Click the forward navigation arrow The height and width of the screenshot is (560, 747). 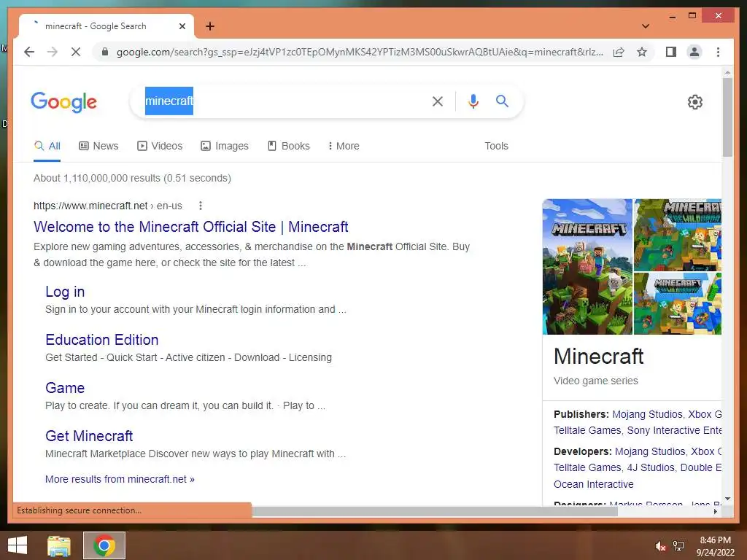click(53, 52)
